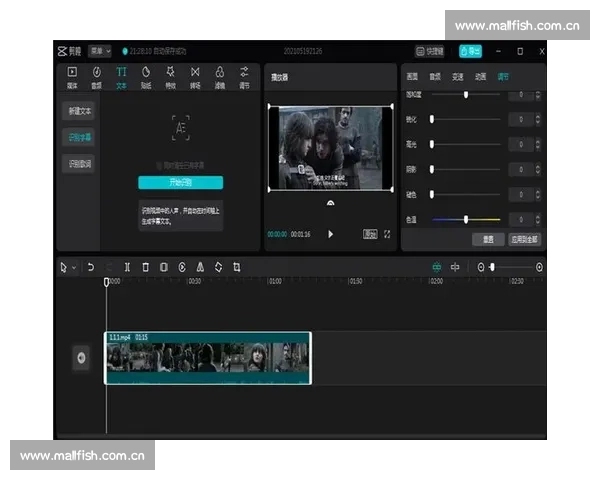Open the 滤镜 (Filters) icon
This screenshot has height=480, width=600.
pyautogui.click(x=219, y=76)
